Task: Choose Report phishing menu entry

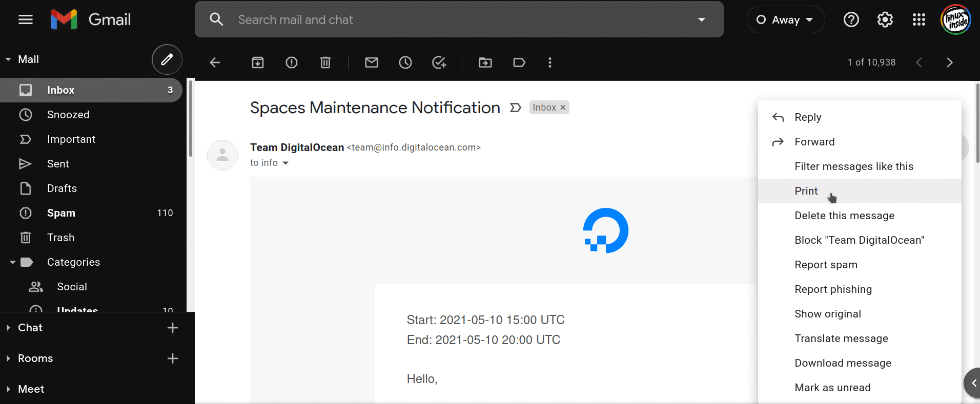Action: pyautogui.click(x=860, y=289)
